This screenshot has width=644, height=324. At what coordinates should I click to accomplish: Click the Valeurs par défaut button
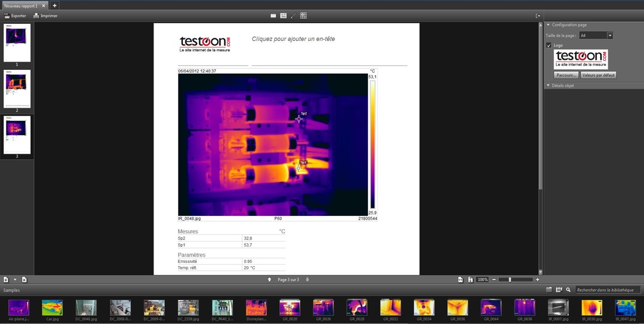[x=599, y=75]
